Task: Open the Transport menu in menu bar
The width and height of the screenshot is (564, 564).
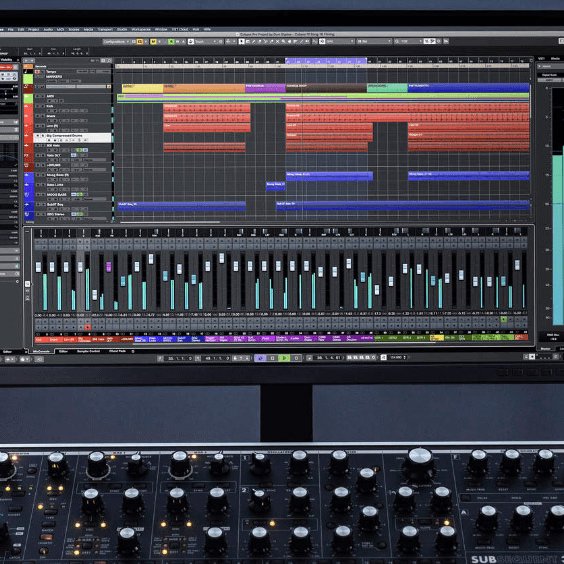Action: coord(105,29)
